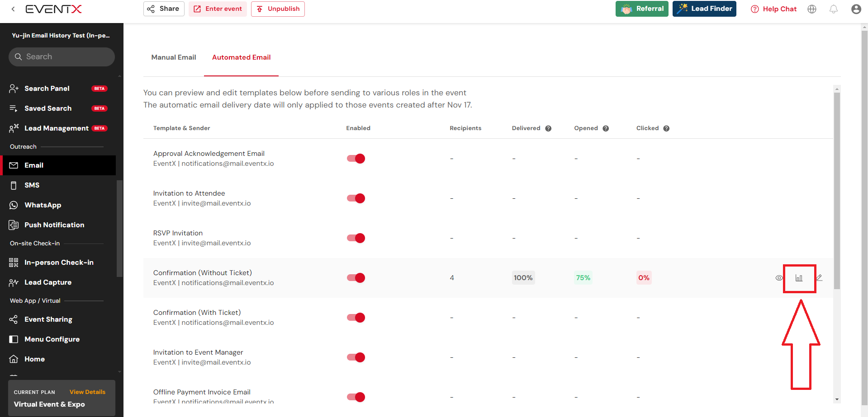Disable Approval Acknowledgement Email toggle

(x=356, y=159)
